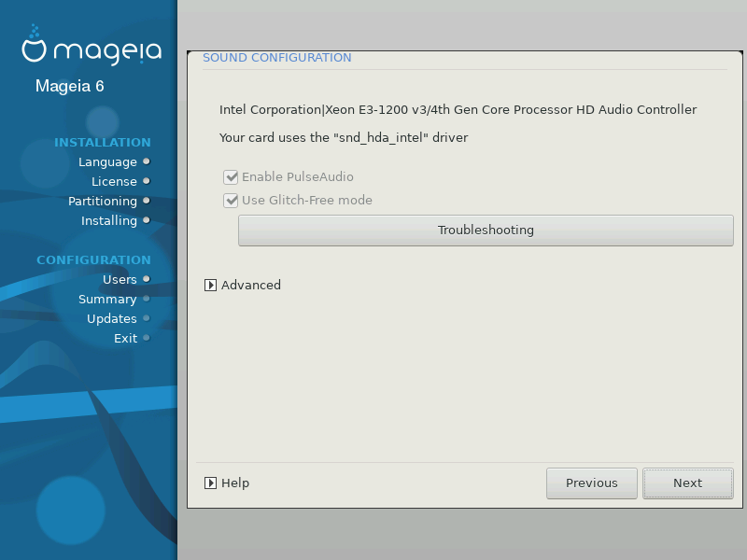This screenshot has height=560, width=747.
Task: Click the Sound Configuration heading
Action: (x=276, y=58)
